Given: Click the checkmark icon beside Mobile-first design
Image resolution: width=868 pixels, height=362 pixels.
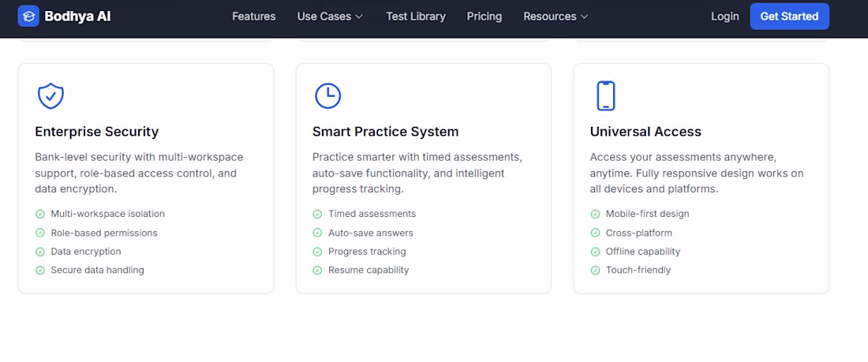Looking at the screenshot, I should (595, 214).
